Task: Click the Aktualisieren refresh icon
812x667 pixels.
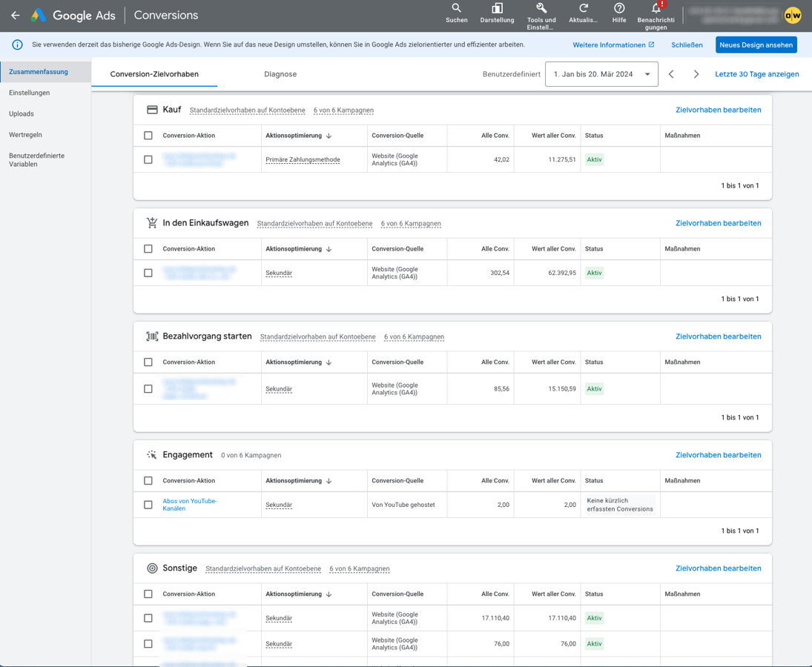Action: (583, 8)
